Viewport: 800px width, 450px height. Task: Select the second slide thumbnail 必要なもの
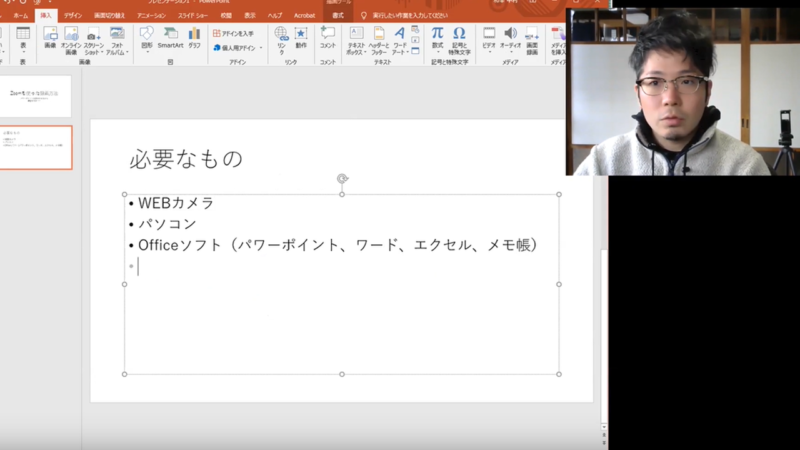[35, 148]
